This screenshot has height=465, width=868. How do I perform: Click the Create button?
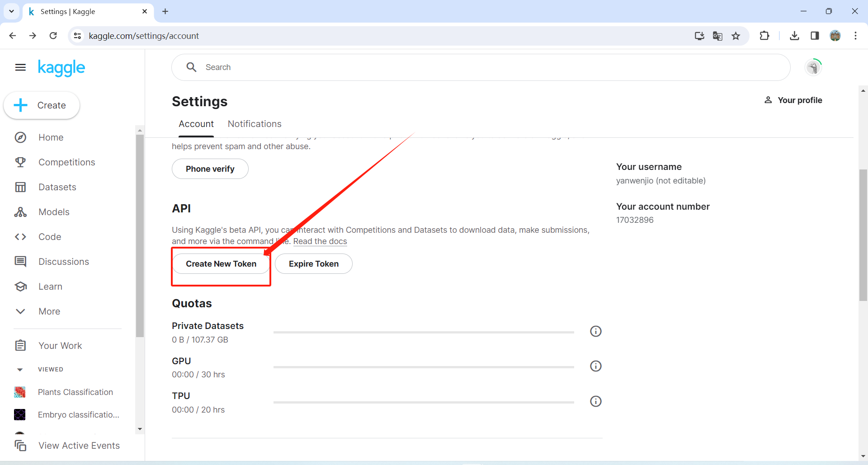(x=42, y=105)
